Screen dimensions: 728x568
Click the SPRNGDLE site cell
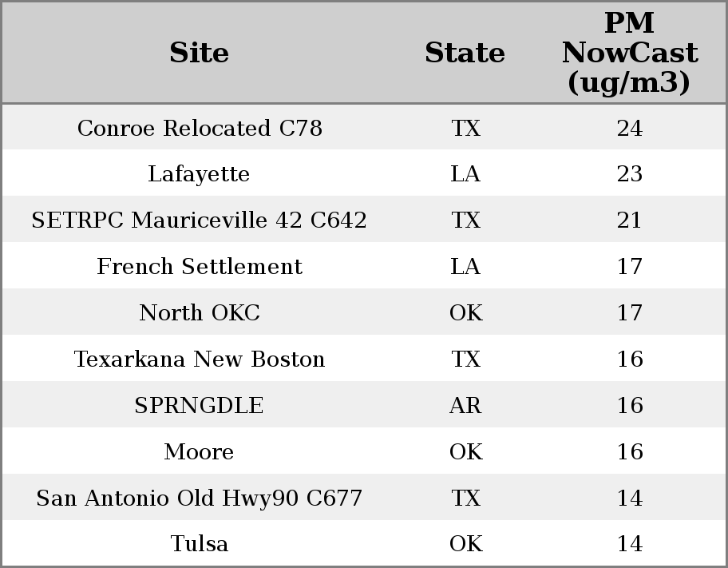199,406
